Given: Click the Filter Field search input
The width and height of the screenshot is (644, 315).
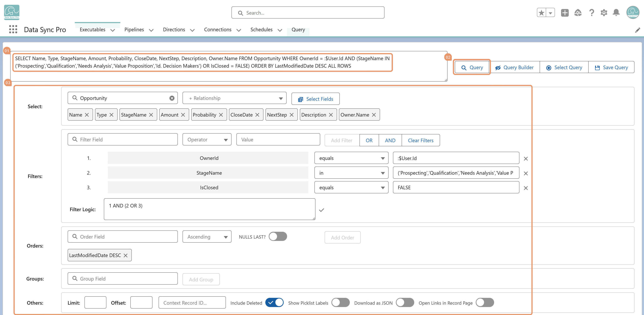Looking at the screenshot, I should (x=123, y=139).
